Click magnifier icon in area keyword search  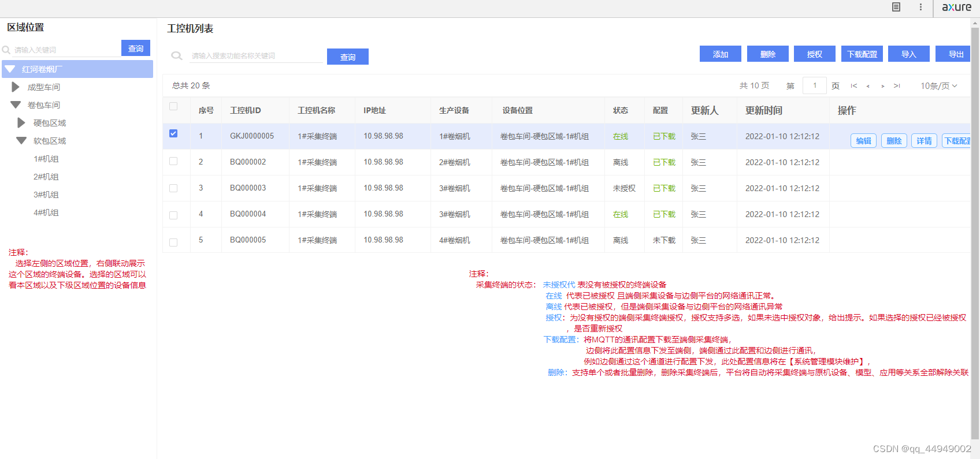tap(6, 50)
